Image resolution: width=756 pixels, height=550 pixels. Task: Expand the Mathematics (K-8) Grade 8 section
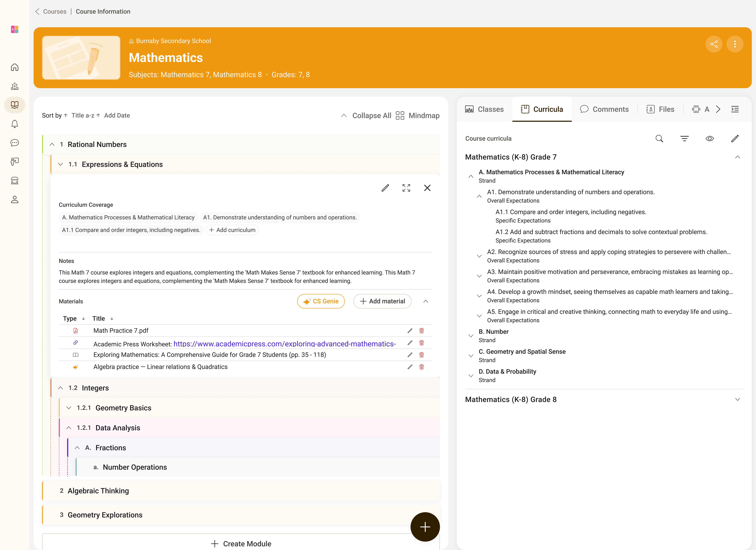pyautogui.click(x=737, y=399)
